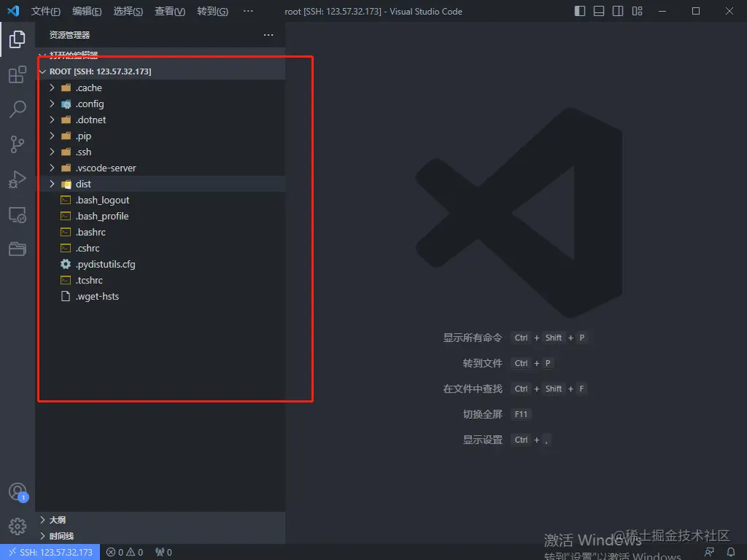Image resolution: width=747 pixels, height=560 pixels.
Task: Click the .wget-hsts blank file icon
Action: (66, 296)
